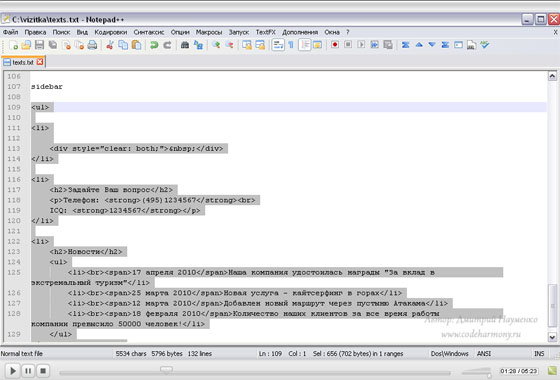Click the New file icon
Viewport: 560px width, 380px height.
(x=14, y=45)
